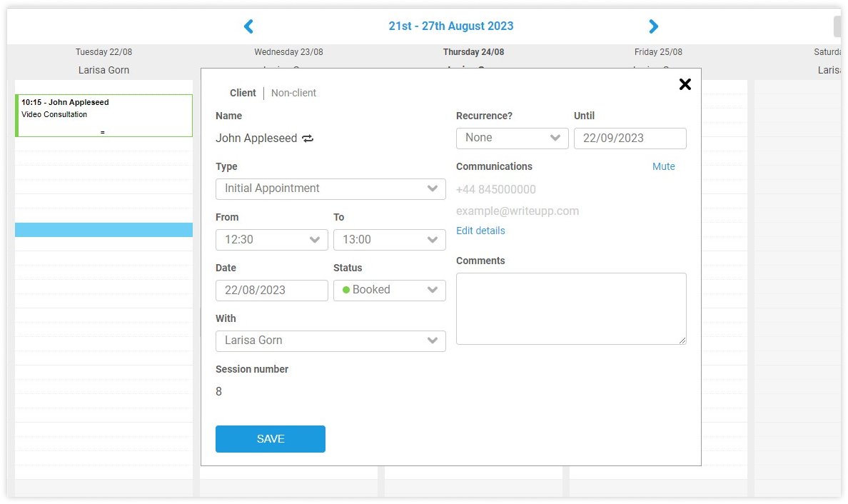Image resolution: width=848 pixels, height=504 pixels.
Task: Open the 10:15 John Appleseed Video Consultation appointment
Action: 104,115
